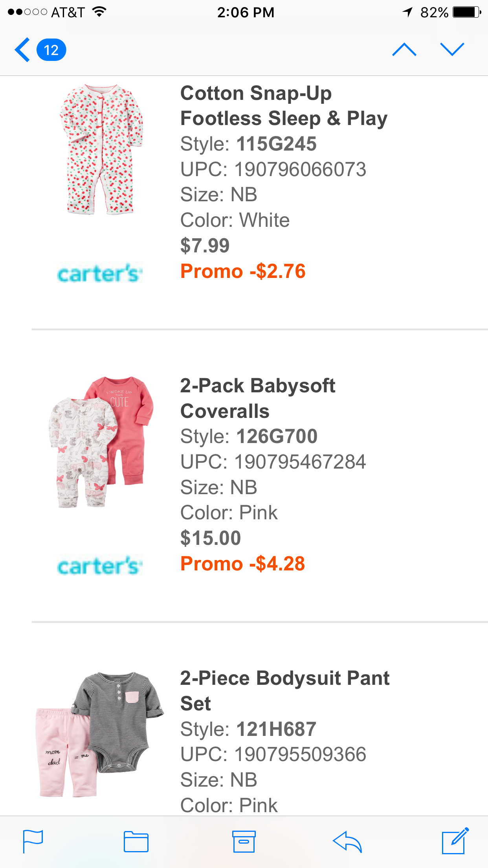Move message using the folder icon

[136, 842]
